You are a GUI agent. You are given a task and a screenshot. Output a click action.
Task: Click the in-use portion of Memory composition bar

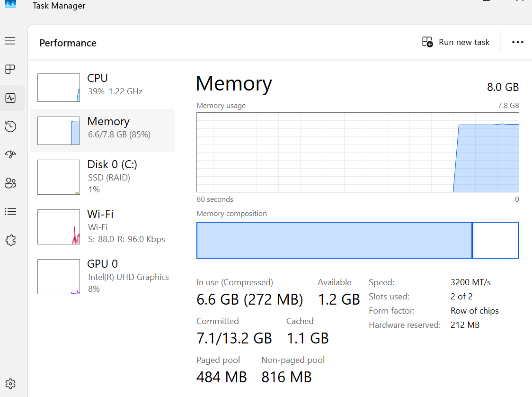[x=334, y=240]
